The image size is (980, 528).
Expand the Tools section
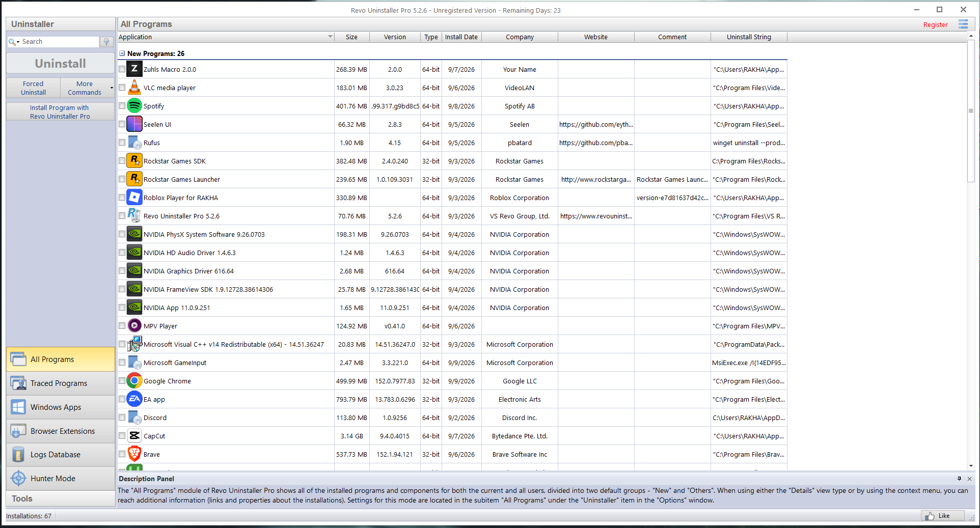(61, 498)
